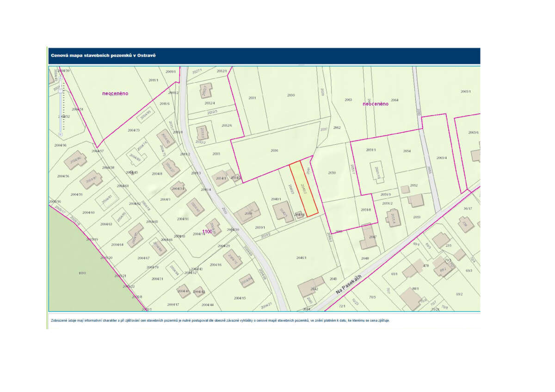The width and height of the screenshot is (555, 392).
Task: Select parcel 2039/1 on the map
Action: 260,227
